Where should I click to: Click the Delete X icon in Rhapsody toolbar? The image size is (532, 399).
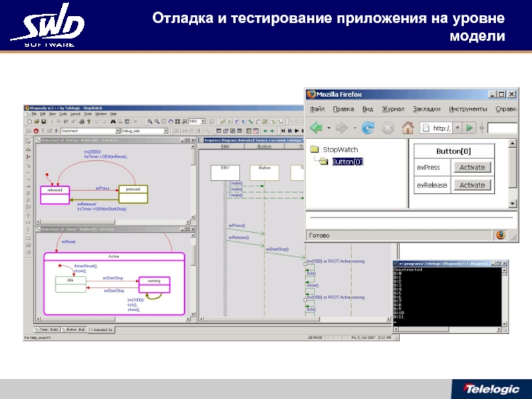click(136, 122)
